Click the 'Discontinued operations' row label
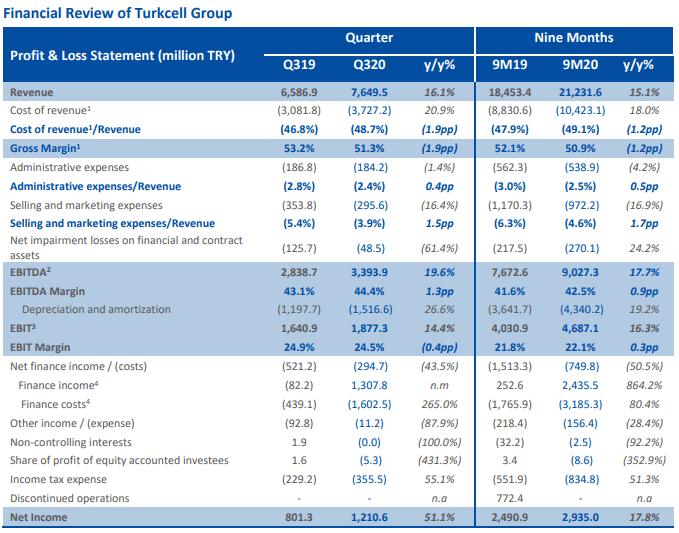Viewport: 679px width, 533px height. point(69,498)
